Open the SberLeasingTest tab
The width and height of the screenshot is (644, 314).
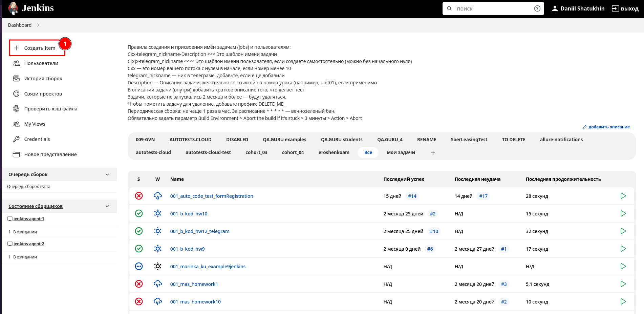pos(469,140)
